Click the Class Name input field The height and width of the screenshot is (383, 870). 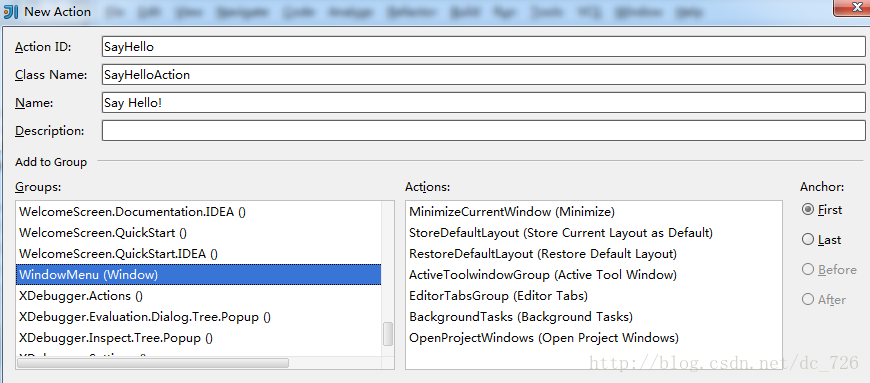pos(484,74)
